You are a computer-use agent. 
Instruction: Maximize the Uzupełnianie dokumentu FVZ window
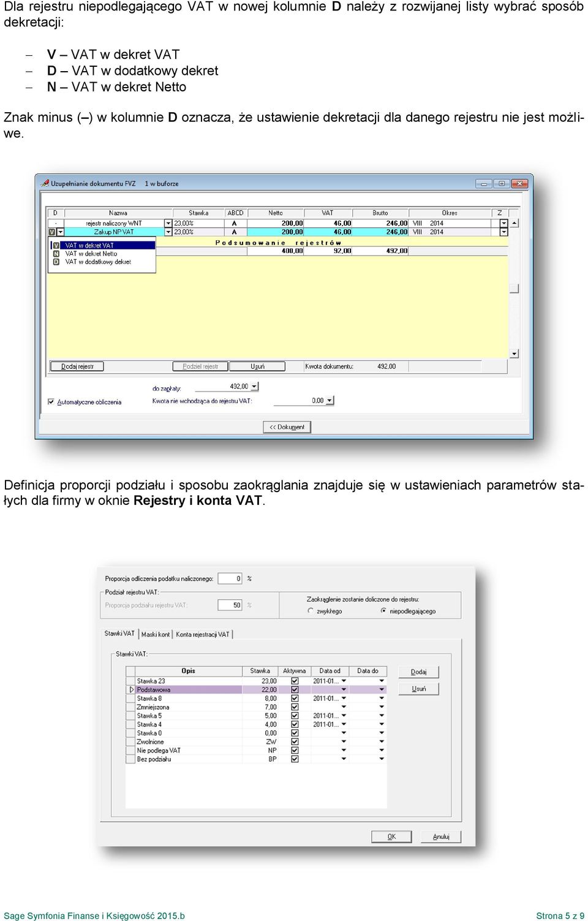coord(502,183)
